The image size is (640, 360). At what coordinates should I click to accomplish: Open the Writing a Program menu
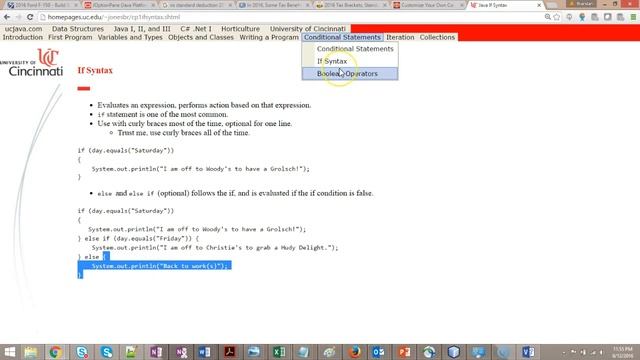pos(269,37)
